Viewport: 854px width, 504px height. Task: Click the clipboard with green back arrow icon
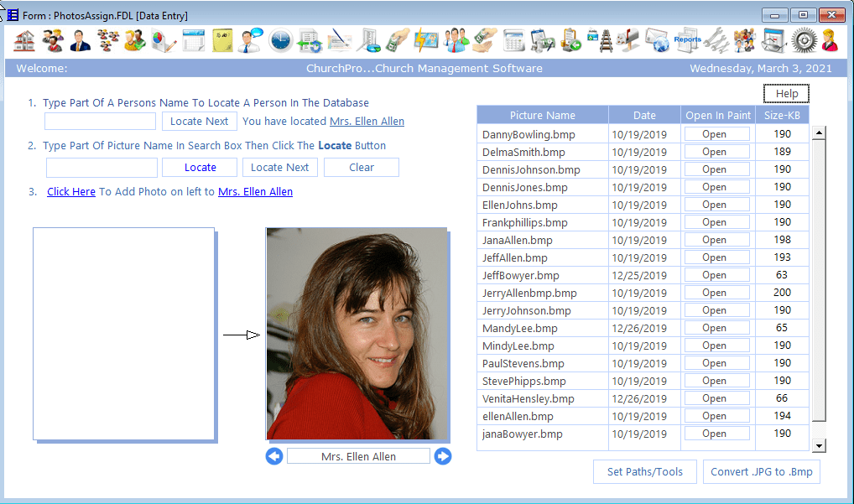(570, 41)
